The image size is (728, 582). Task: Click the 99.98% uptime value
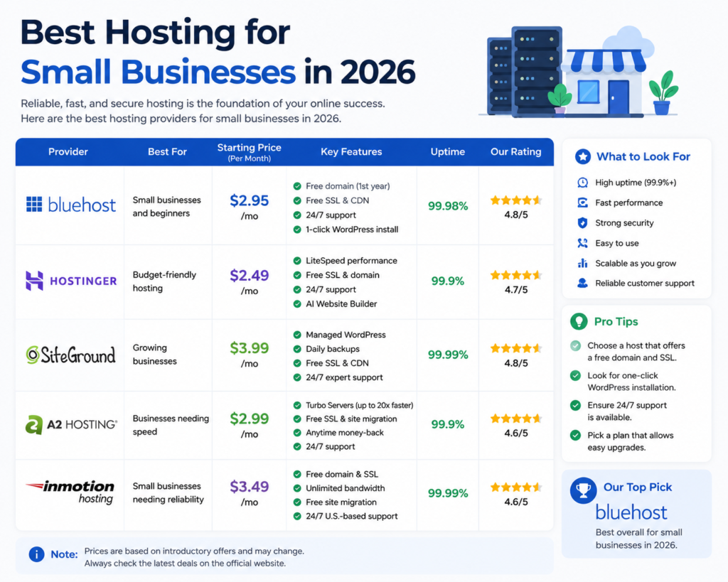tap(448, 206)
